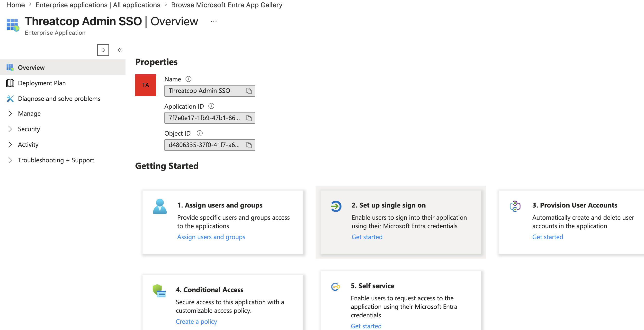
Task: Click the 'Threatcop Admin SSO | Overview' page title
Action: tap(111, 21)
